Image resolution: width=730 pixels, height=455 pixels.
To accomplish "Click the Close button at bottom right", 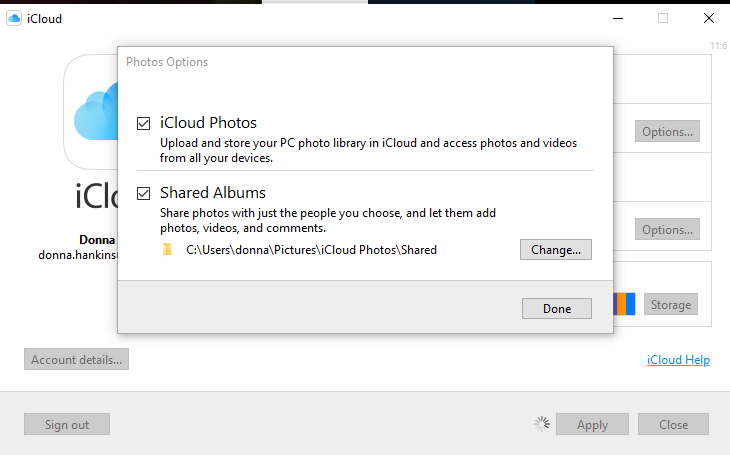I will click(x=673, y=424).
